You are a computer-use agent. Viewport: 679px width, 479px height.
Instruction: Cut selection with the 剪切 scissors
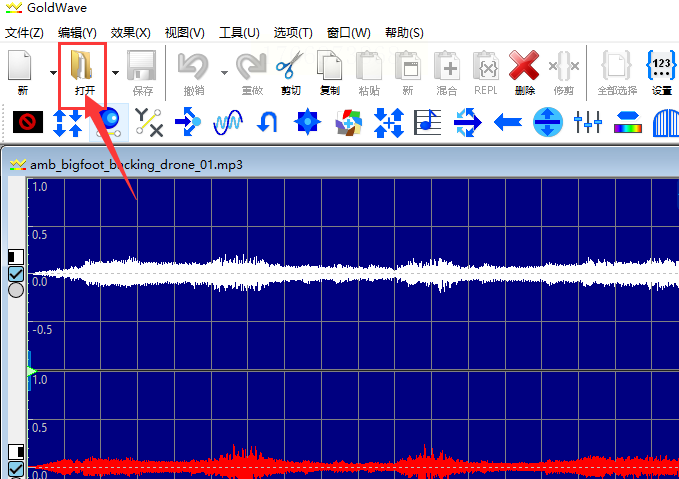pyautogui.click(x=290, y=65)
